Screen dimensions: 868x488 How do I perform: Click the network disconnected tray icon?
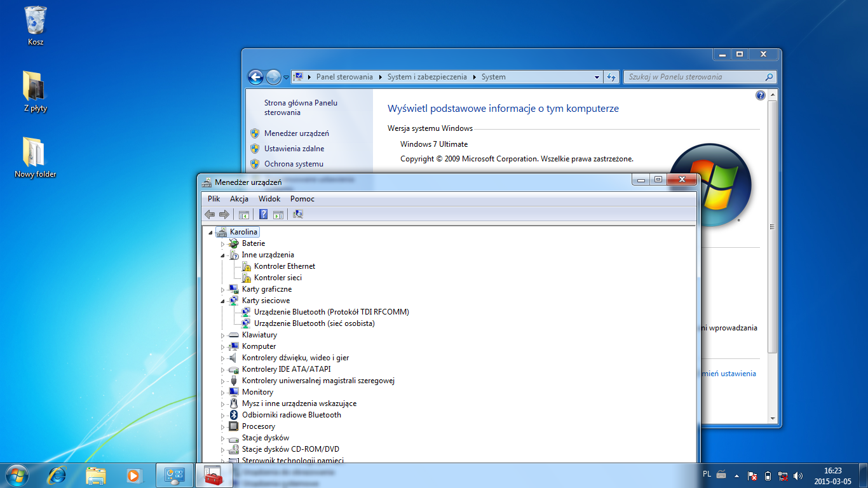(x=783, y=475)
